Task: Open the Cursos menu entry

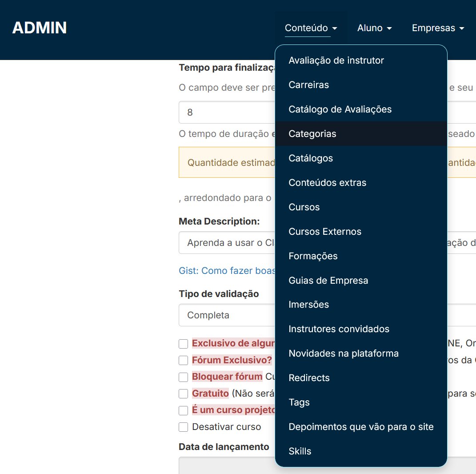Action: (x=360, y=207)
